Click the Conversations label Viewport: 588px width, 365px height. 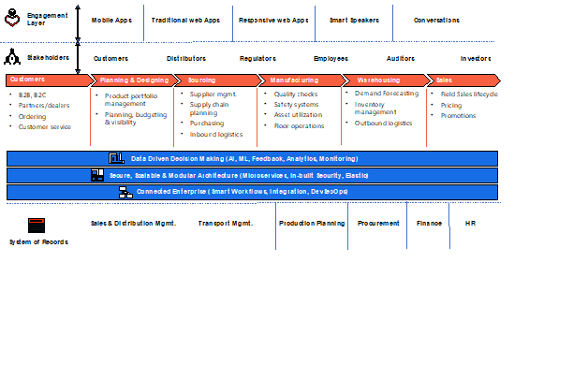pos(436,21)
